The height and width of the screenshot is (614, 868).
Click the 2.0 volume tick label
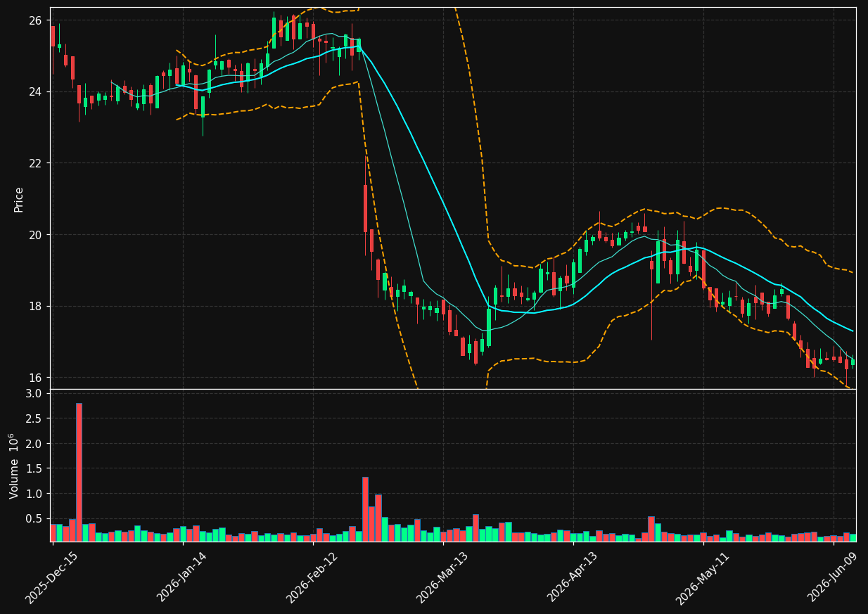pyautogui.click(x=33, y=444)
